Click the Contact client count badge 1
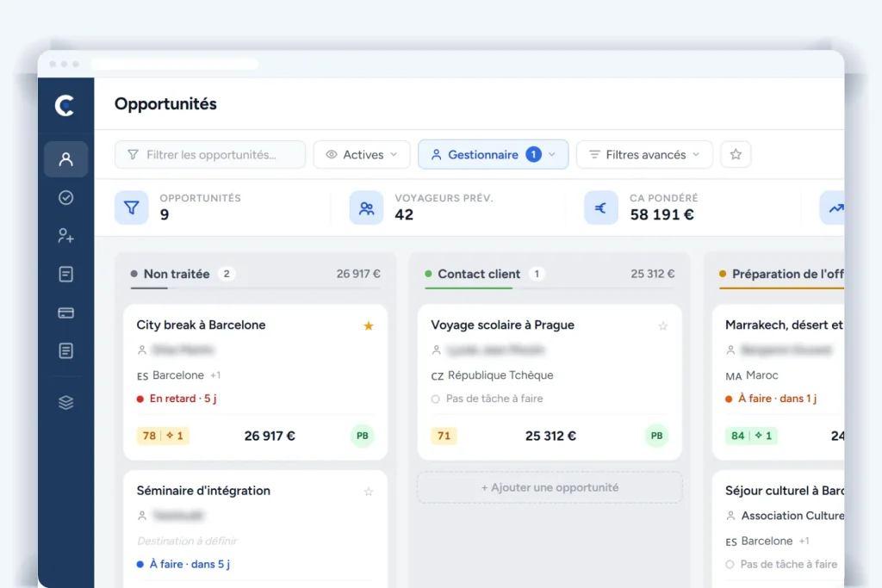 pos(537,274)
